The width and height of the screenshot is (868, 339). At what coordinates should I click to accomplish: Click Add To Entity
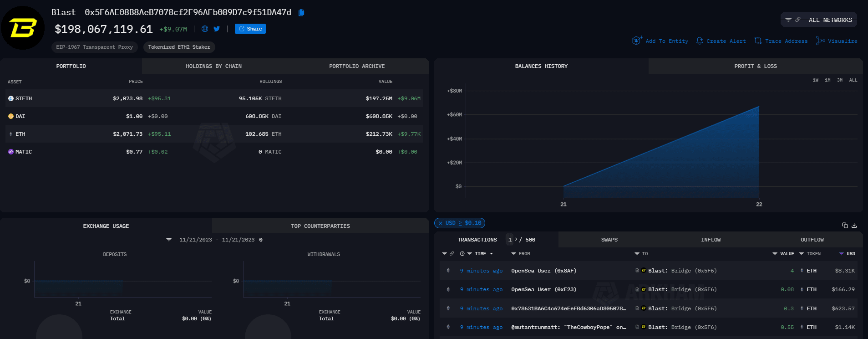[x=660, y=41]
